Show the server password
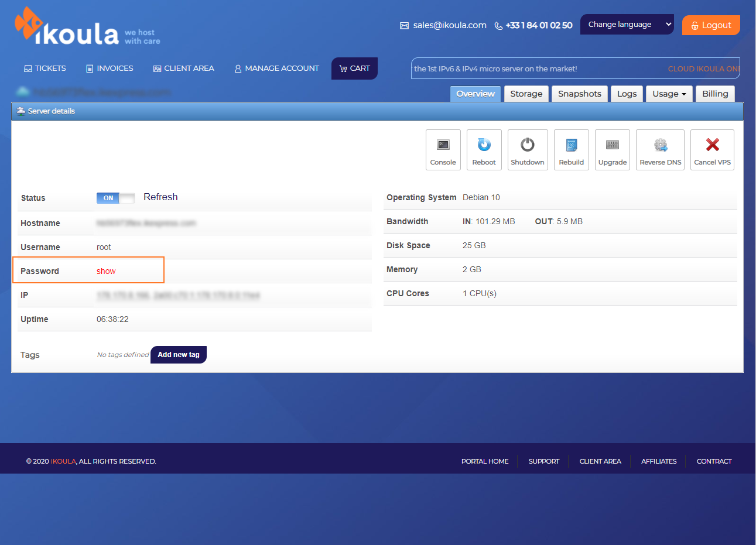The image size is (756, 545). [x=106, y=271]
